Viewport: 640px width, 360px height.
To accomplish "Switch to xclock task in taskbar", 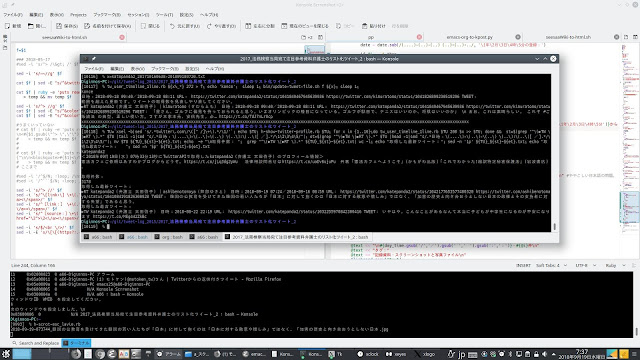I will tap(368, 354).
